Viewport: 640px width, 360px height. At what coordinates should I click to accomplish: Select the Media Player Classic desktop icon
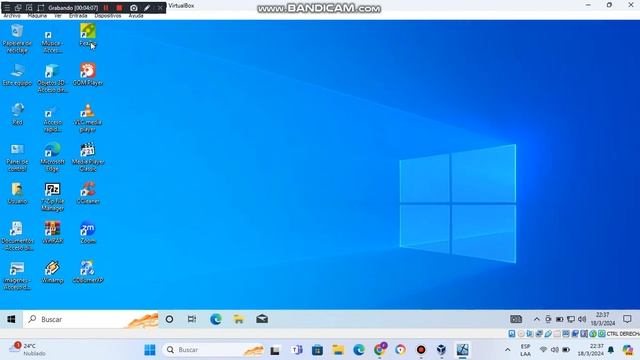(x=88, y=157)
